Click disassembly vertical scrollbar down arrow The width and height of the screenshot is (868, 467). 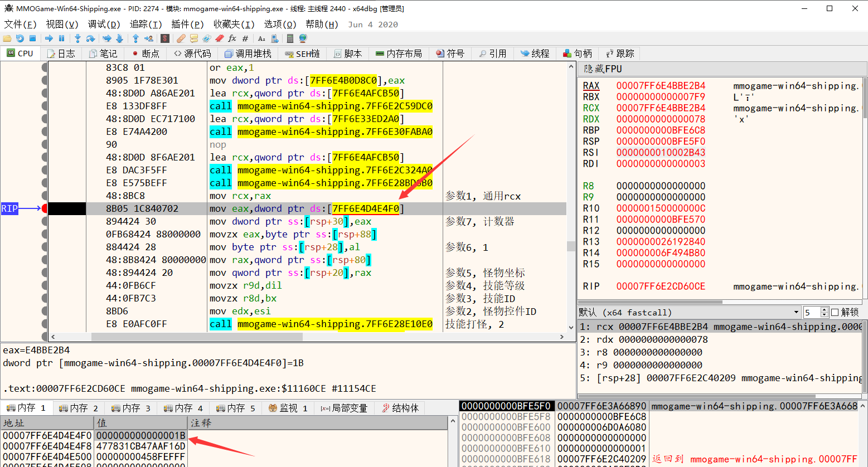(x=571, y=328)
